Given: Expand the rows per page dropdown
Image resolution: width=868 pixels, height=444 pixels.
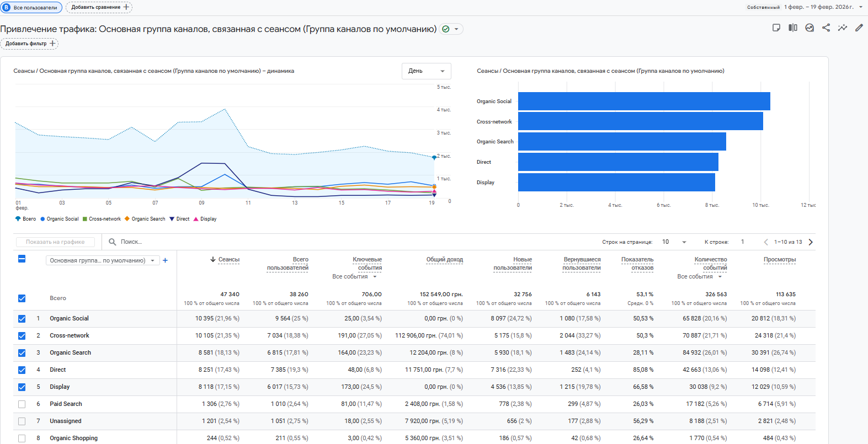Looking at the screenshot, I should (674, 242).
